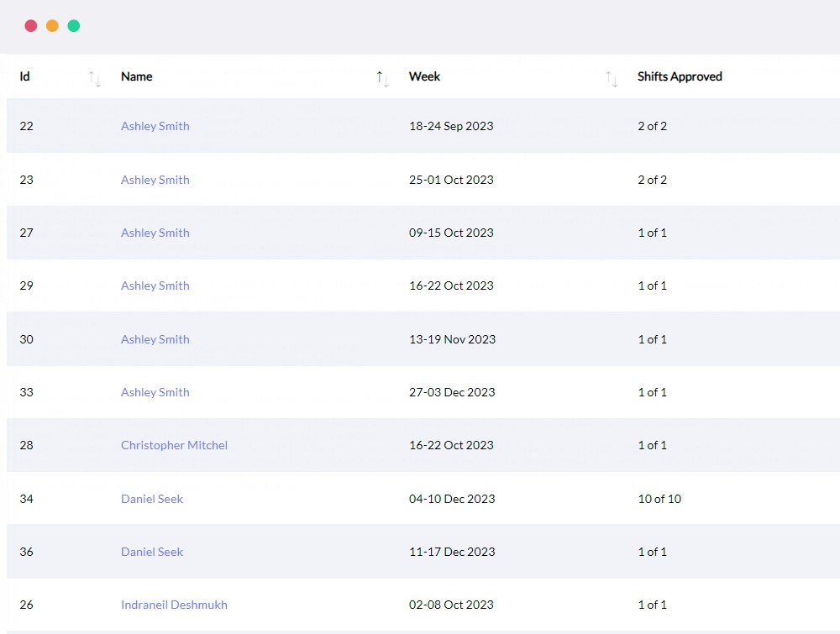Open Ashley Smith link for week 25-01 Oct 2023

[x=155, y=180]
